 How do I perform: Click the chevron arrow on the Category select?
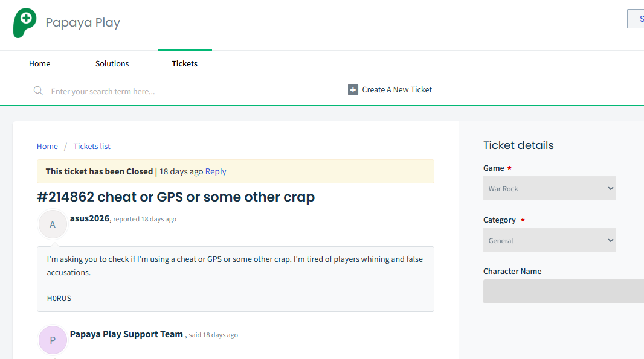[x=610, y=240]
